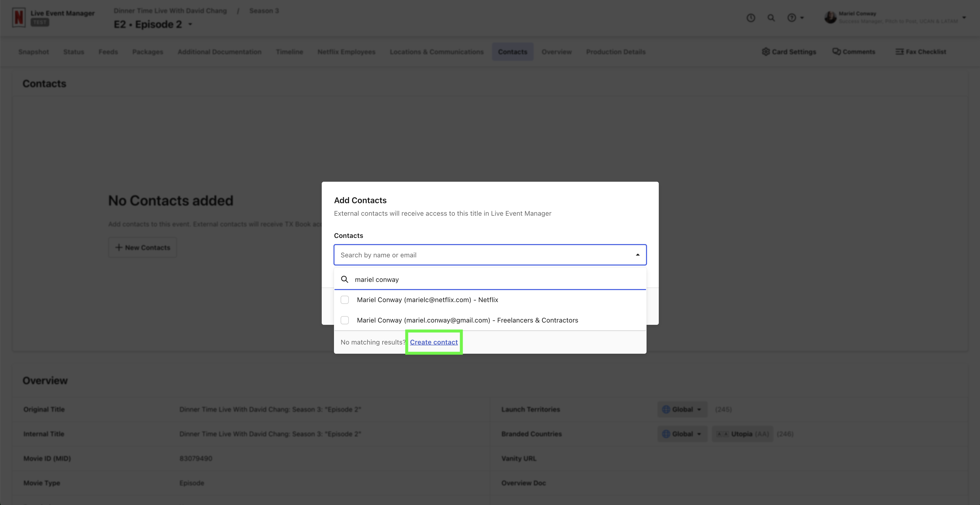Open the Comments panel

coord(854,52)
